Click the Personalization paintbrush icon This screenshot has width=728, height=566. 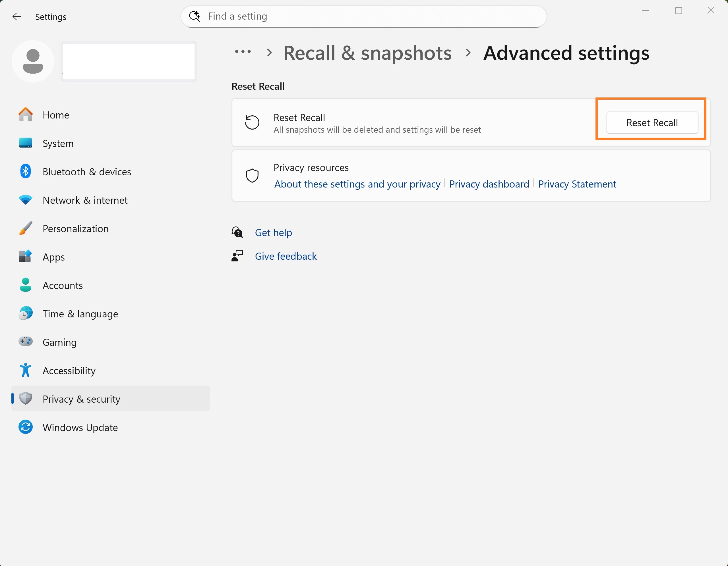pos(25,228)
